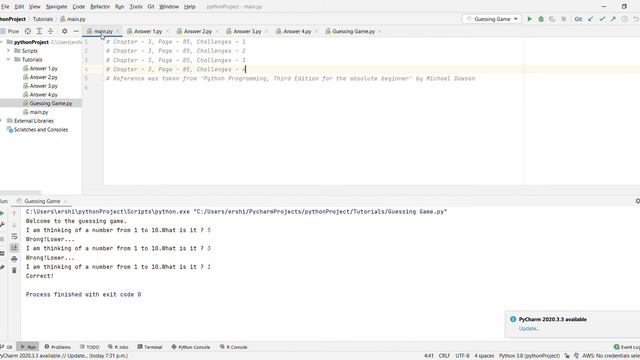Select Scratches and Consoles node

[x=41, y=129]
